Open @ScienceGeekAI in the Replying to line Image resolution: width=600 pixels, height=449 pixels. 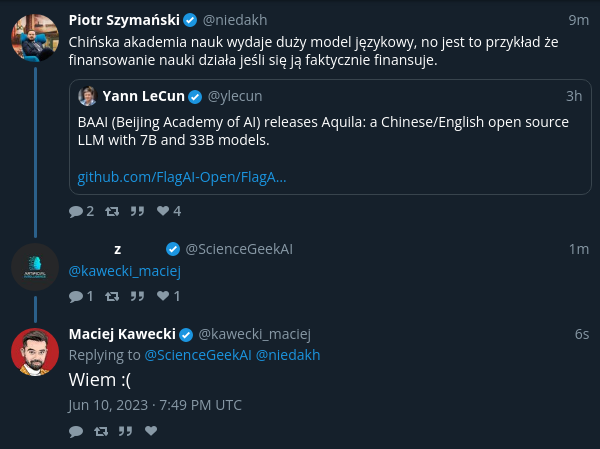point(198,355)
